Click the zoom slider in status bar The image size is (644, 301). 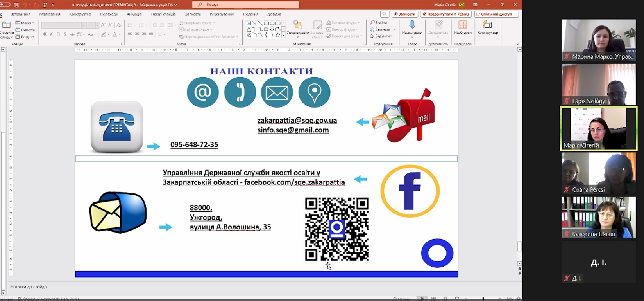click(483, 299)
